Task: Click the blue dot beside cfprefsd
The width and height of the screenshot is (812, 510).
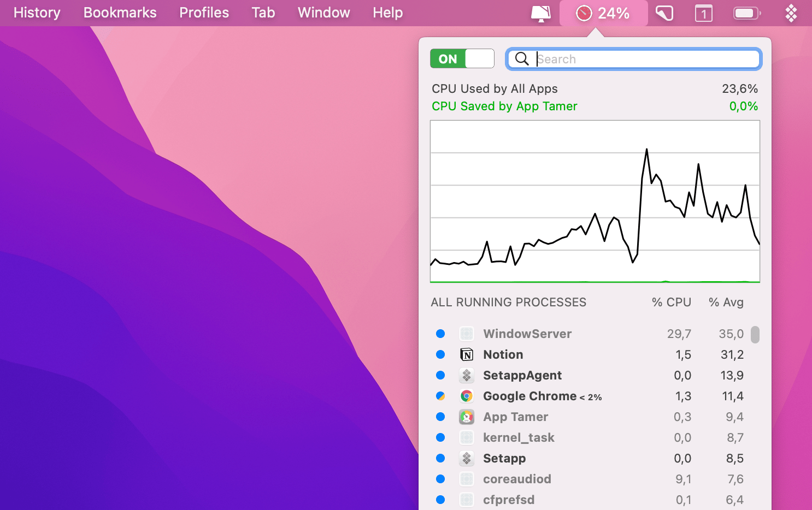Action: [x=440, y=500]
